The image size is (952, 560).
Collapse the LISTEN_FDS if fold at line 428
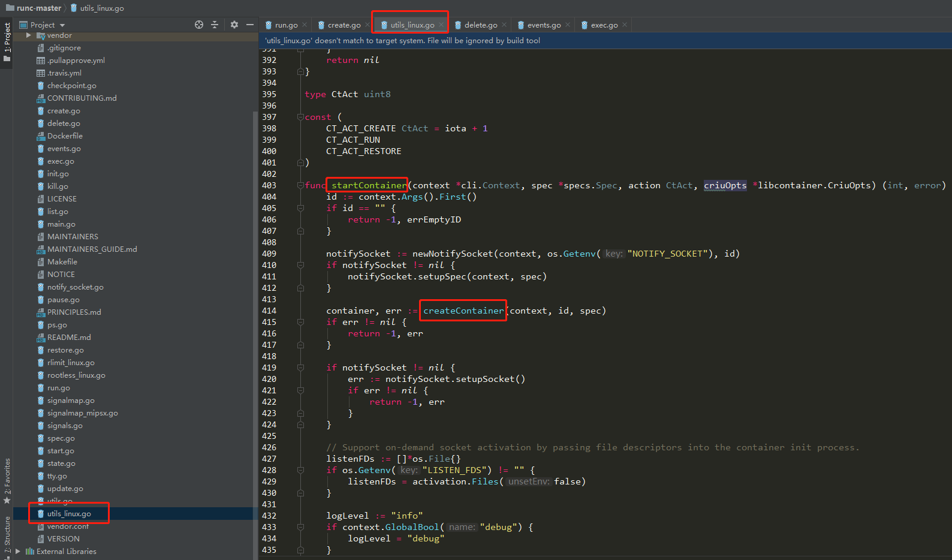point(300,470)
